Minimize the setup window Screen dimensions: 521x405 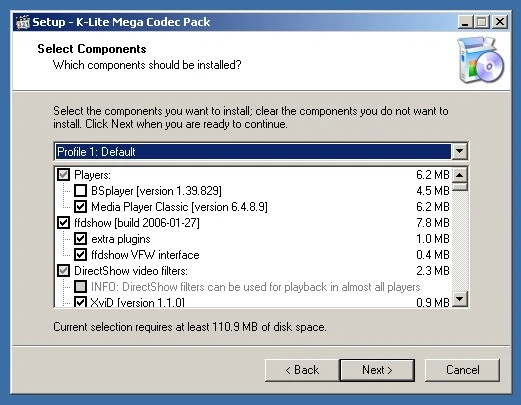pyautogui.click(x=465, y=22)
